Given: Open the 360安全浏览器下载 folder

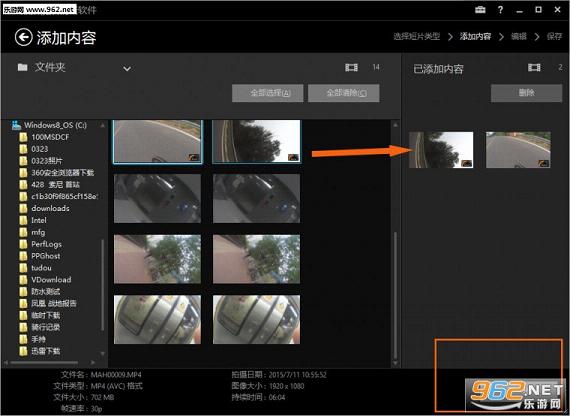Looking at the screenshot, I should (x=63, y=173).
